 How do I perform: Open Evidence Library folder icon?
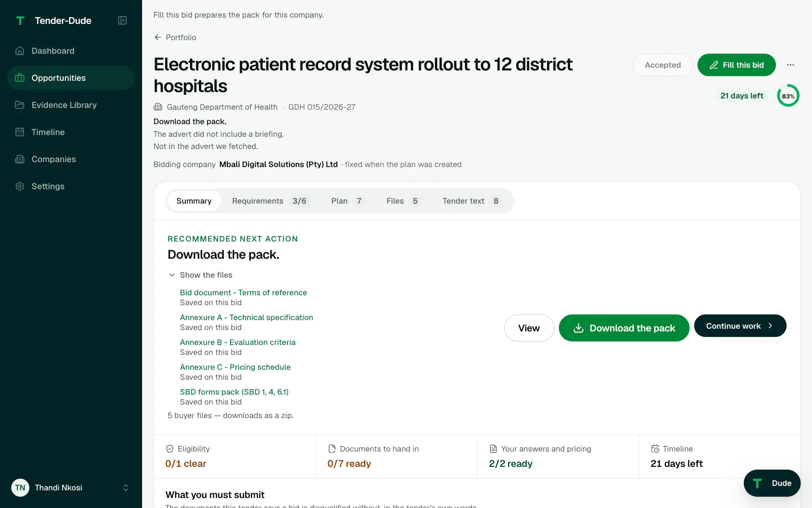[20, 105]
